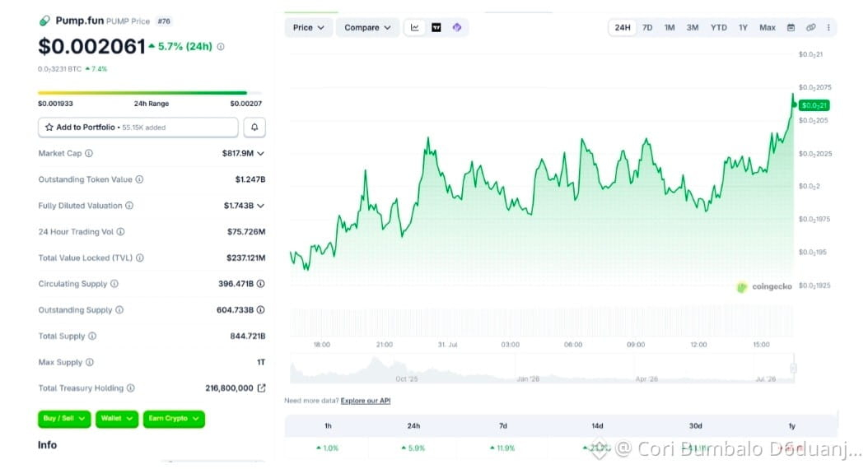868x469 pixels.
Task: Show Market Cap info tooltip
Action: pos(89,153)
